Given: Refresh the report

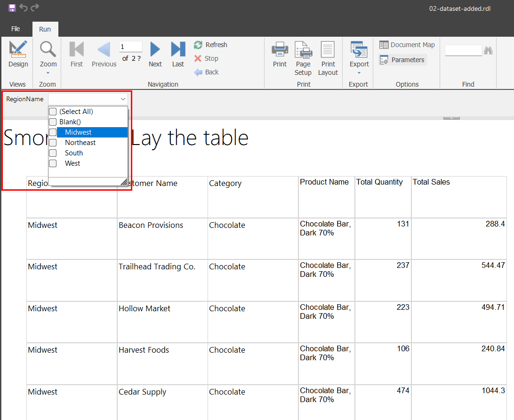Looking at the screenshot, I should [x=211, y=45].
